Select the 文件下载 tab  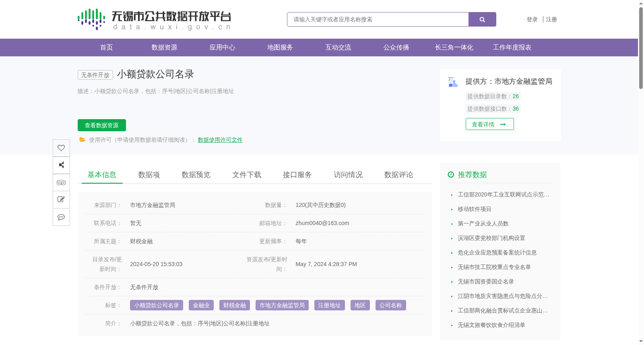[x=247, y=175]
